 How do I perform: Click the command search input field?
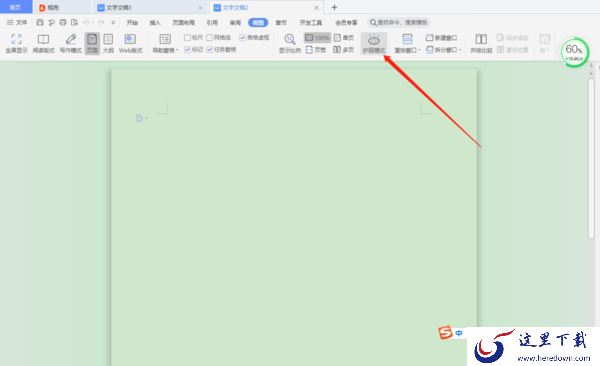tap(399, 22)
